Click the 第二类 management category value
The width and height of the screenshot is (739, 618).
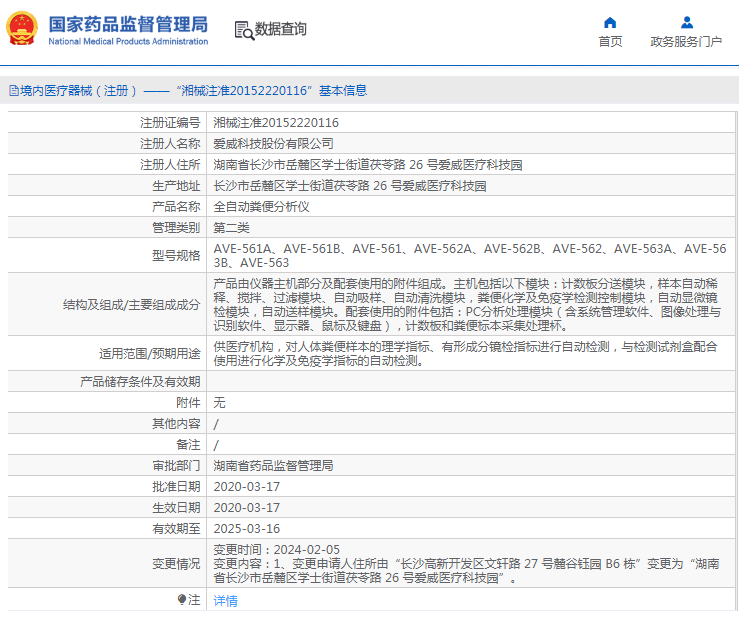tap(231, 228)
